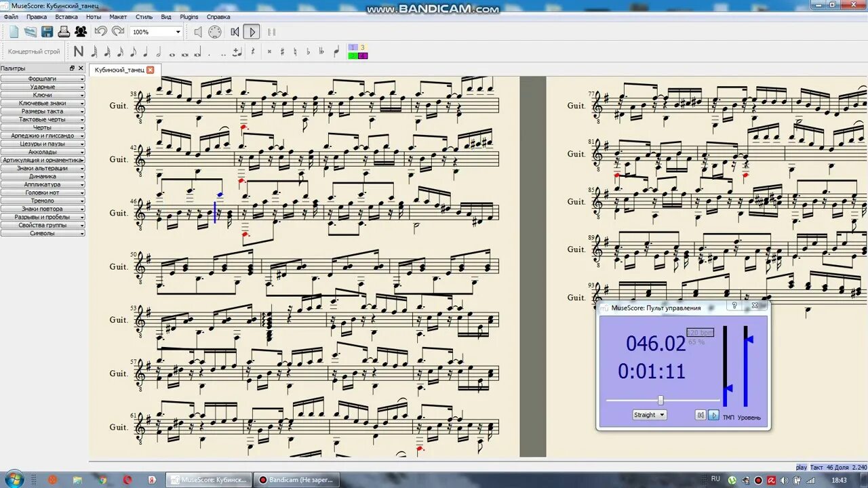Select half note duration
The height and width of the screenshot is (488, 868).
tap(158, 52)
